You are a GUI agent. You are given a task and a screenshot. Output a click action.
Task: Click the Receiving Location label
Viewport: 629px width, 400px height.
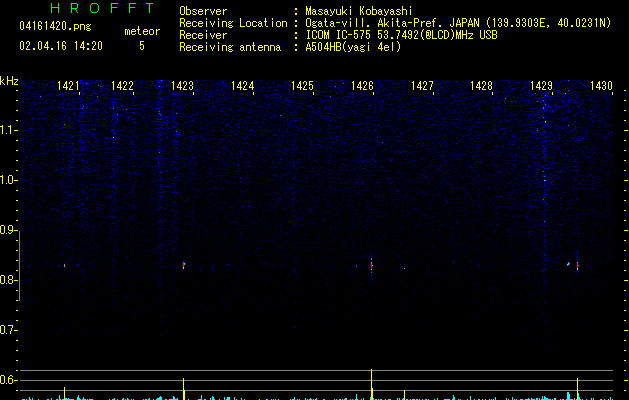click(233, 23)
